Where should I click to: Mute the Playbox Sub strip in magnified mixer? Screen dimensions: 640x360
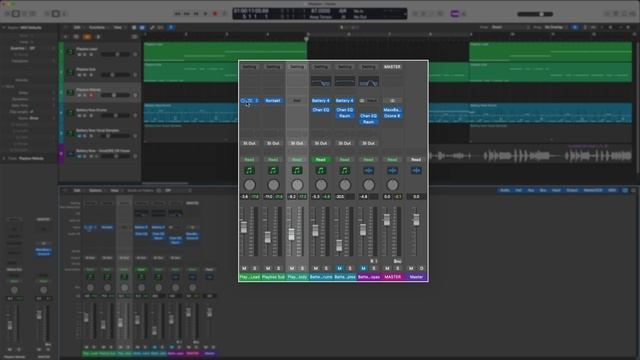click(268, 268)
